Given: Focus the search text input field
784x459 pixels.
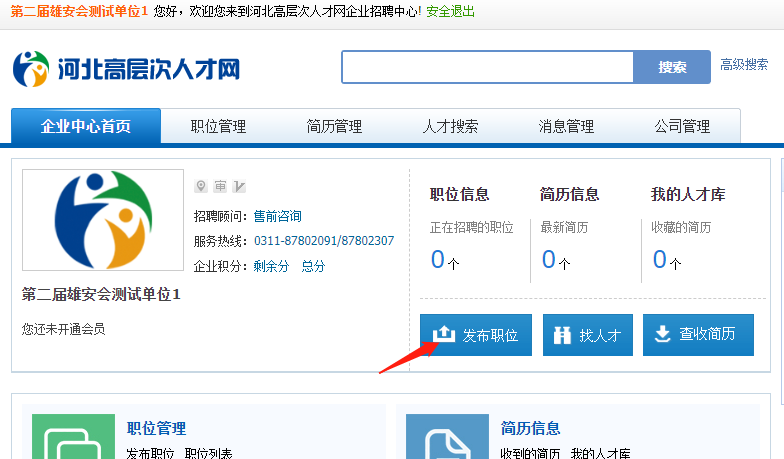Looking at the screenshot, I should (x=488, y=67).
